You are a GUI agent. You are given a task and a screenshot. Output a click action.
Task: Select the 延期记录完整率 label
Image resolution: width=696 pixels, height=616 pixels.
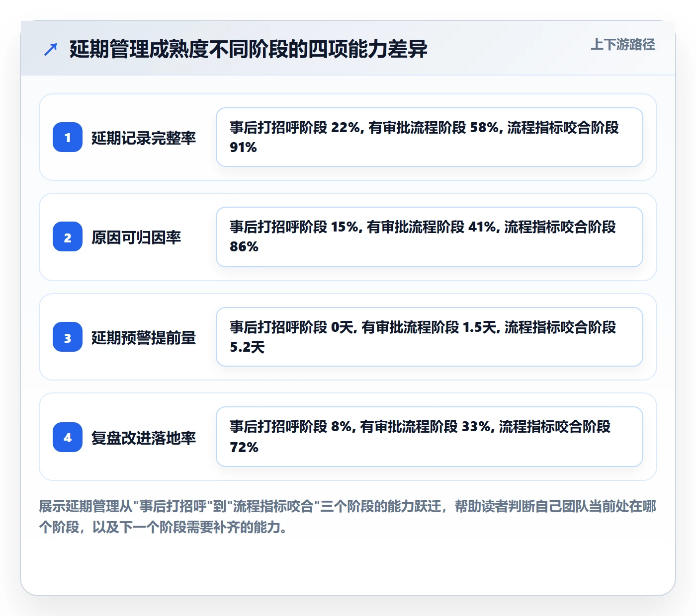[144, 138]
